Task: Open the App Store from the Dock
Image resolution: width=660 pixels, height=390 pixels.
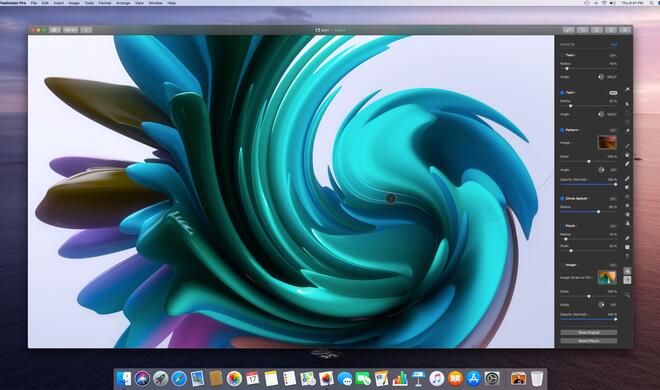Action: click(x=474, y=379)
